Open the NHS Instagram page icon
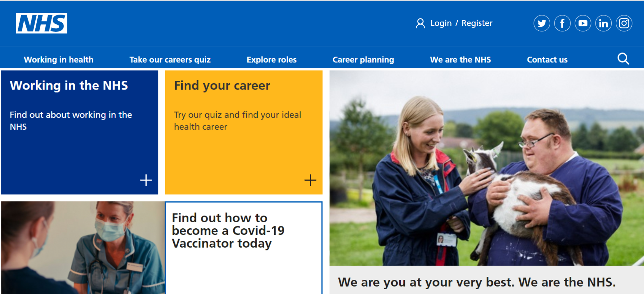The width and height of the screenshot is (644, 294). coord(624,23)
